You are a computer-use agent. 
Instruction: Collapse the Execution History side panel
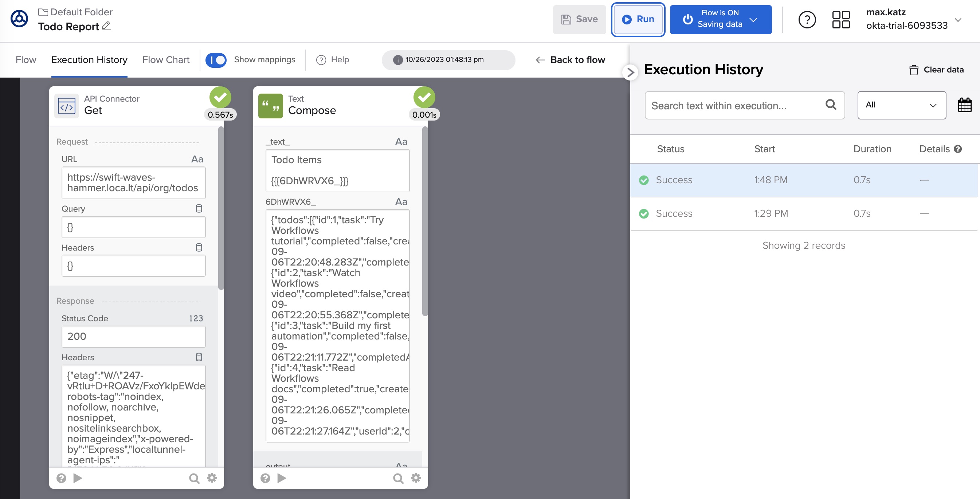pyautogui.click(x=630, y=72)
